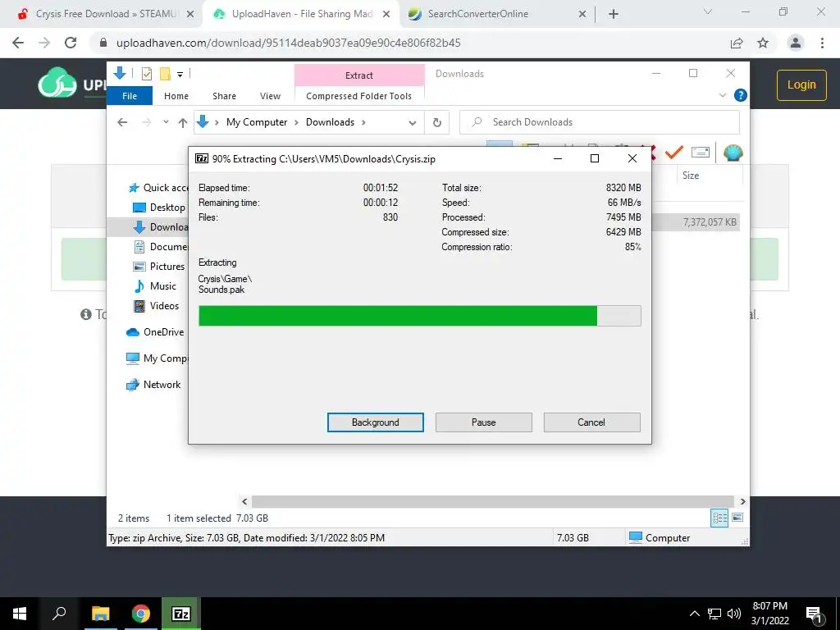Switch to the Home ribbon tab

tap(176, 96)
